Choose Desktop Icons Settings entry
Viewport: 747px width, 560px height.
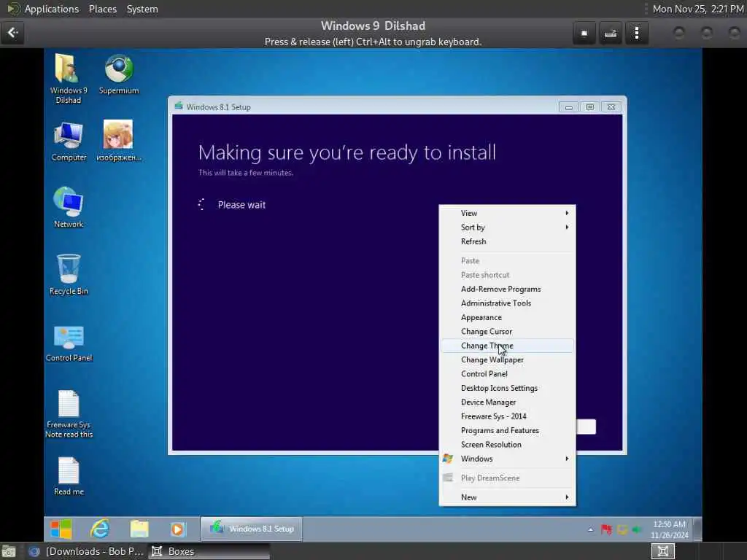(508, 388)
